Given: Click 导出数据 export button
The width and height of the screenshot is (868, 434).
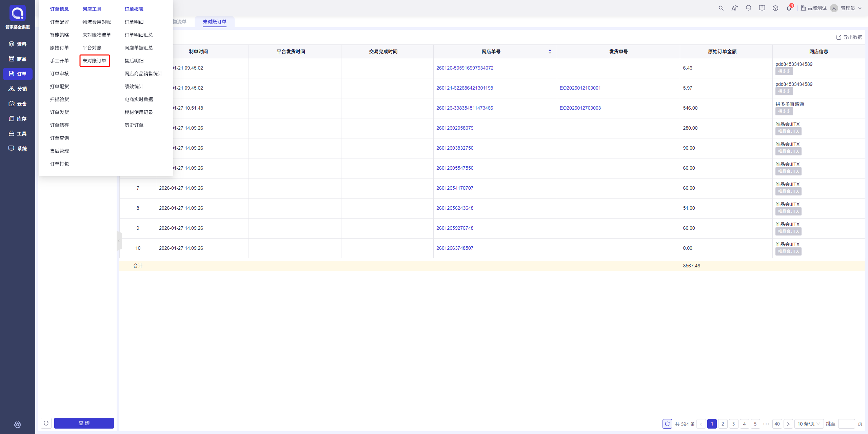Looking at the screenshot, I should point(849,37).
